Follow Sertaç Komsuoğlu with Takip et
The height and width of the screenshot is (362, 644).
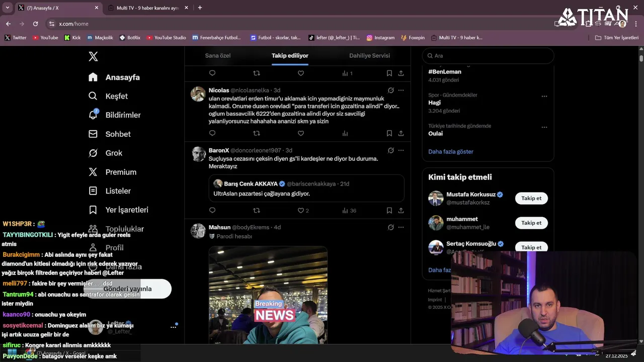(531, 247)
